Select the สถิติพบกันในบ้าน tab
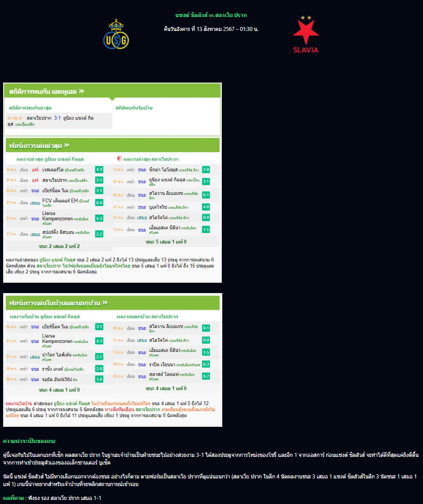The image size is (423, 504). pos(134,108)
